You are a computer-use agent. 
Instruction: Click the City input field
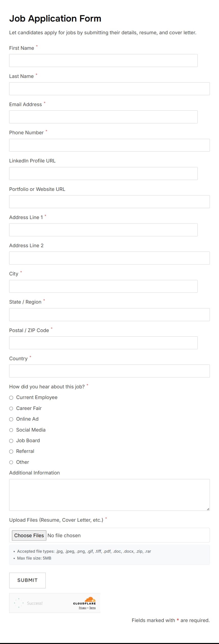click(103, 286)
